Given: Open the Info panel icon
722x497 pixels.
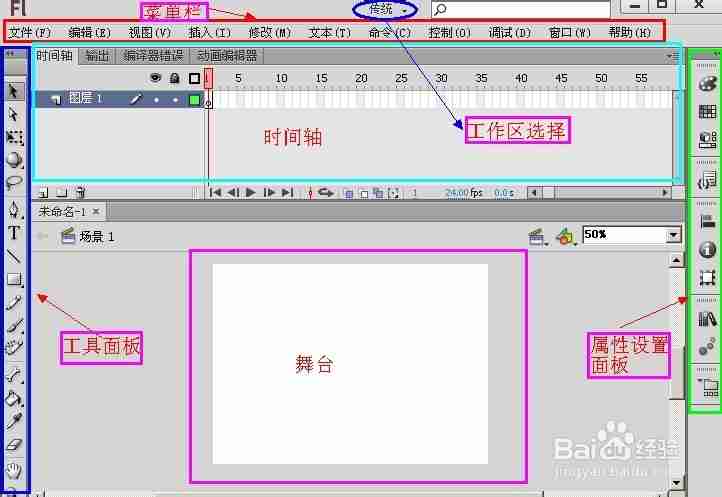Looking at the screenshot, I should click(x=707, y=250).
